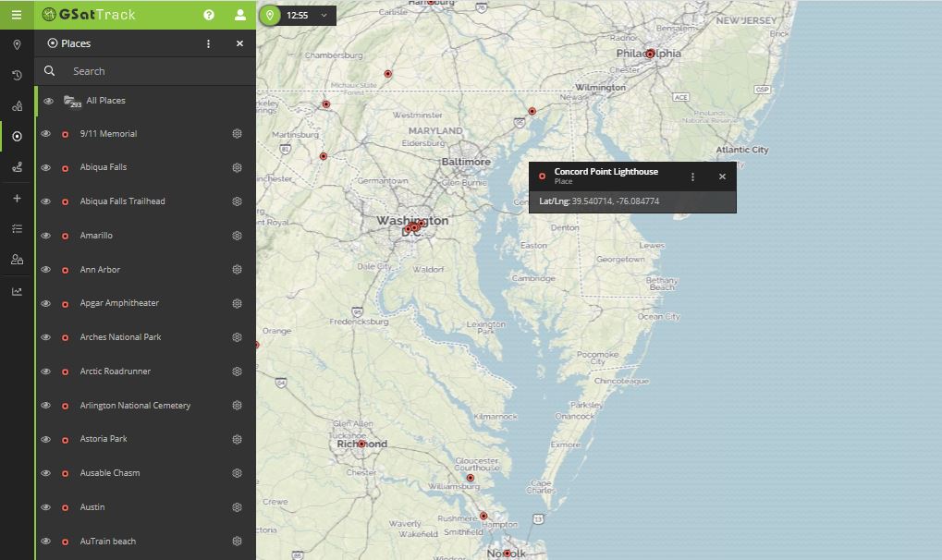Image resolution: width=942 pixels, height=560 pixels.
Task: Close the Places panel
Action: pyautogui.click(x=239, y=43)
